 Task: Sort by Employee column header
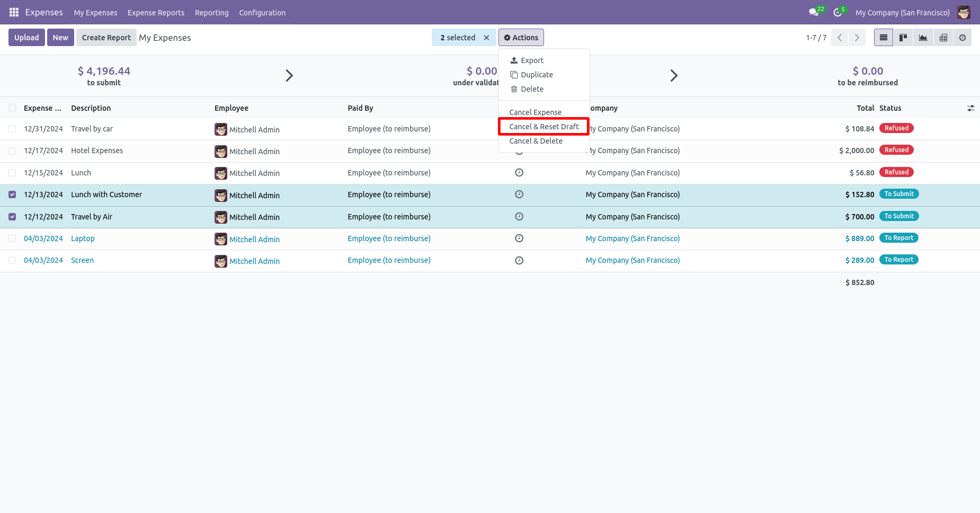coord(231,108)
